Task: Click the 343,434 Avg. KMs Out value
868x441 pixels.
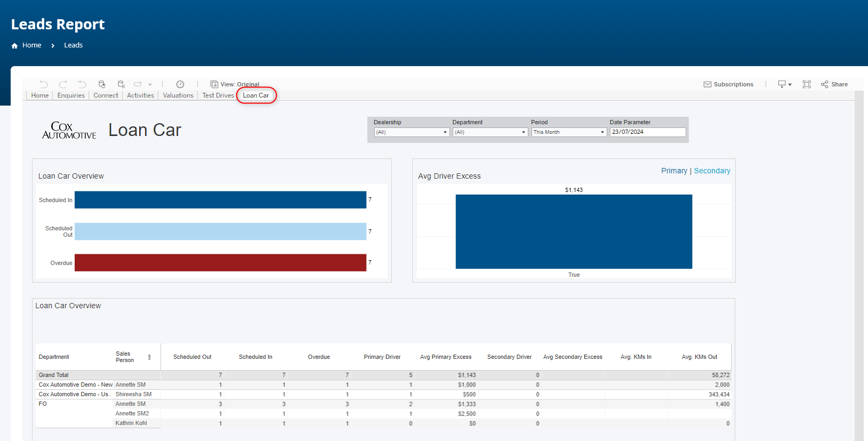Action: pos(719,395)
